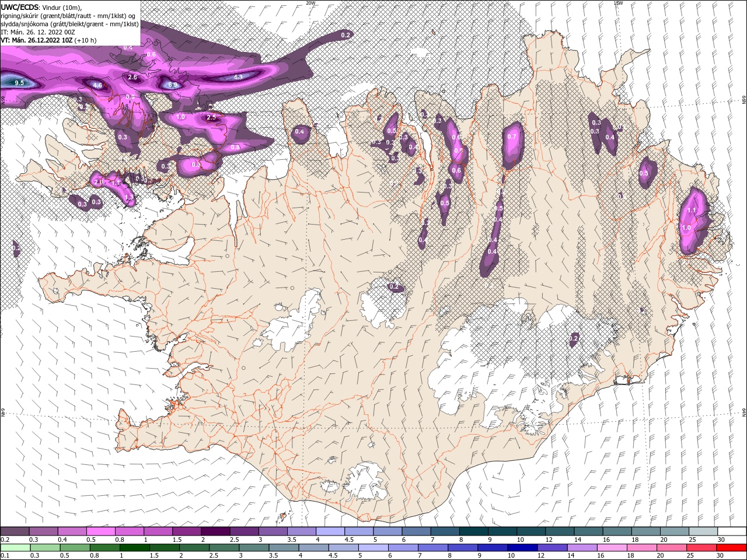Pick the dark green 1–1.5 rain-scale swatch

(135, 548)
